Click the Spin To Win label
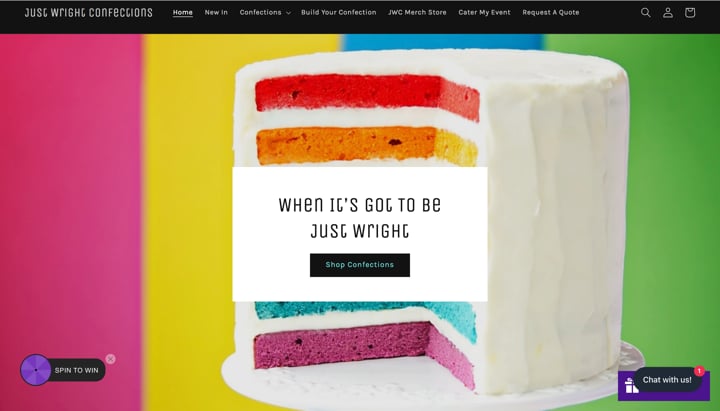 76,370
